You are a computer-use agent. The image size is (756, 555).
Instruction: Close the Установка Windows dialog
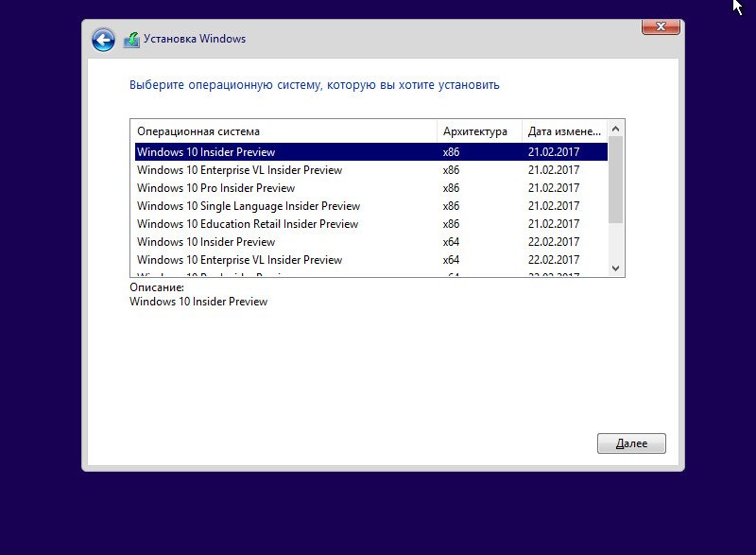pyautogui.click(x=661, y=26)
